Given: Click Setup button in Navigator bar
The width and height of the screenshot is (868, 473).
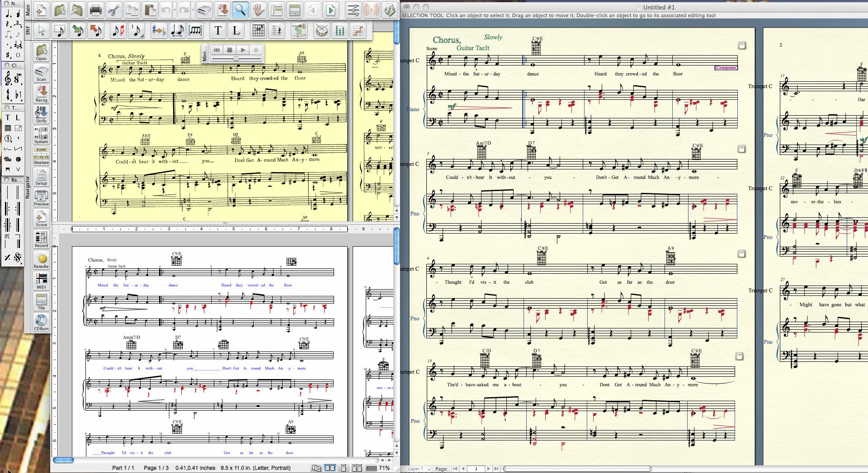Looking at the screenshot, I should [x=41, y=177].
